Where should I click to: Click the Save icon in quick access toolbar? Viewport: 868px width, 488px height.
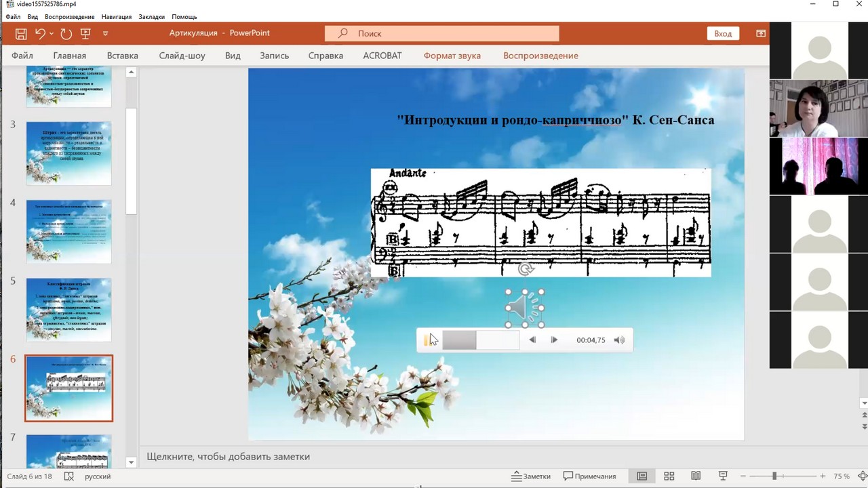click(21, 33)
